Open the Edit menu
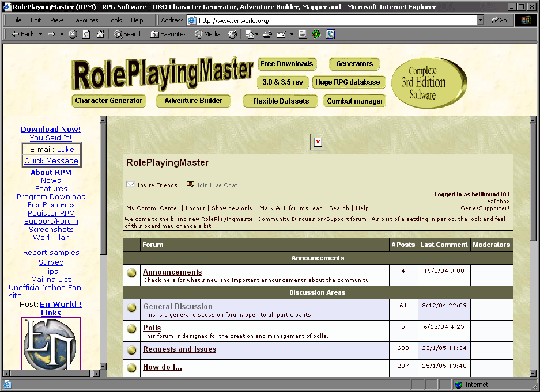 [36, 20]
